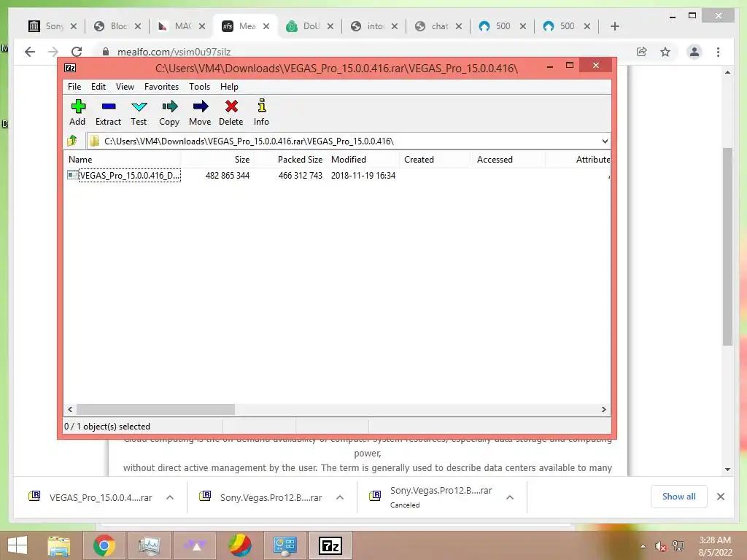The height and width of the screenshot is (560, 747).
Task: Close the Chrome downloads bar
Action: pos(720,497)
